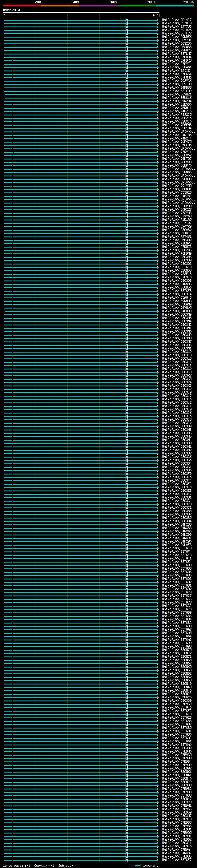Select hit label UniRef100_Q93VC6
Image resolution: width=197 pixels, height=868 pixels.
tap(176, 81)
